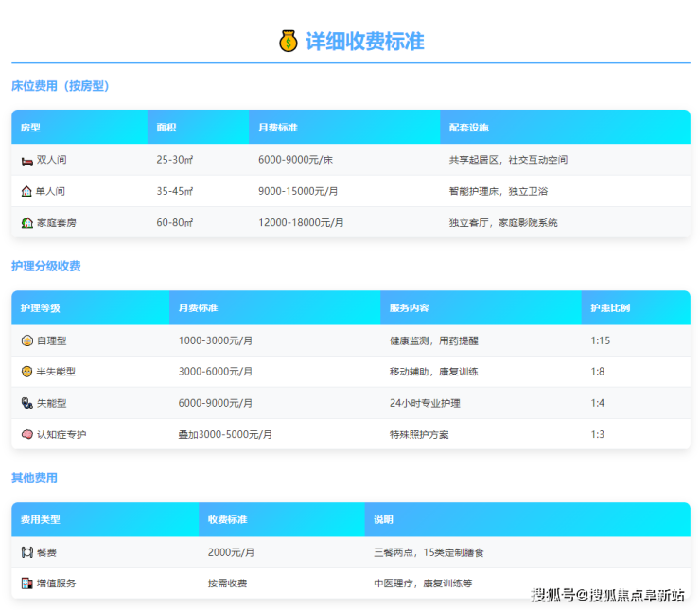Click the 护理比例 column header
This screenshot has height=610, width=700.
610,308
